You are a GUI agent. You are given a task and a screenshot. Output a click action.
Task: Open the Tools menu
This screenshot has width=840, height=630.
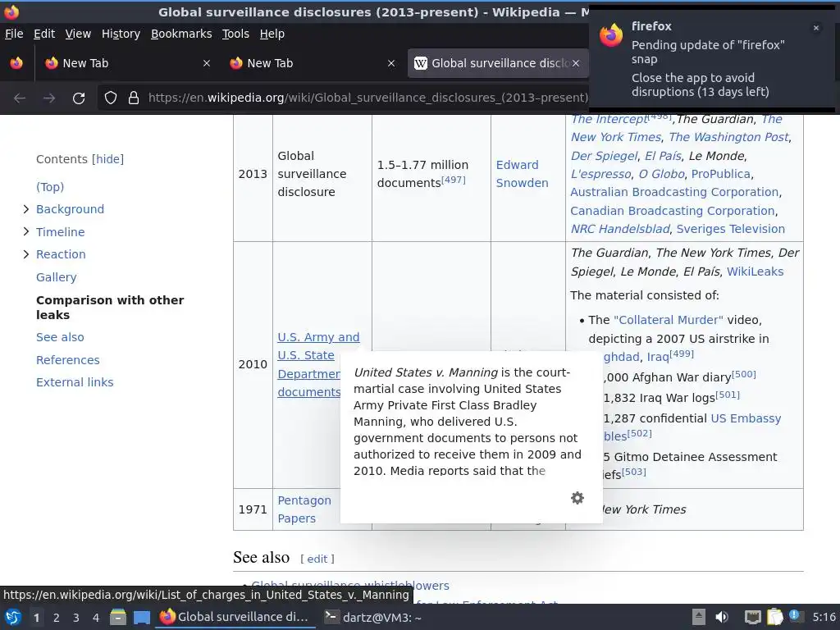(x=235, y=34)
